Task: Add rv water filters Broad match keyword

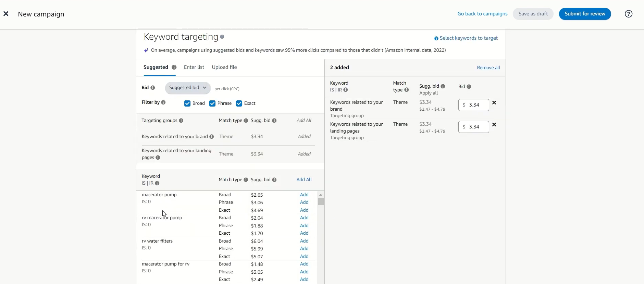Action: coord(304,241)
